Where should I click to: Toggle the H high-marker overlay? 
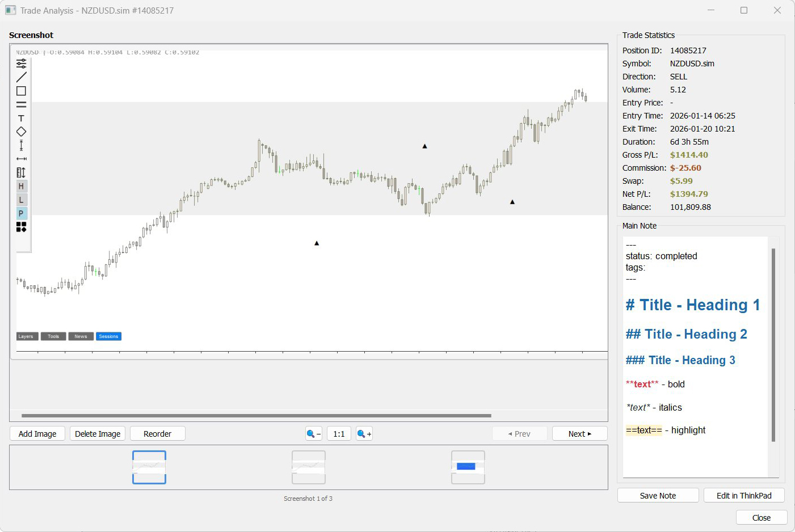pos(21,186)
